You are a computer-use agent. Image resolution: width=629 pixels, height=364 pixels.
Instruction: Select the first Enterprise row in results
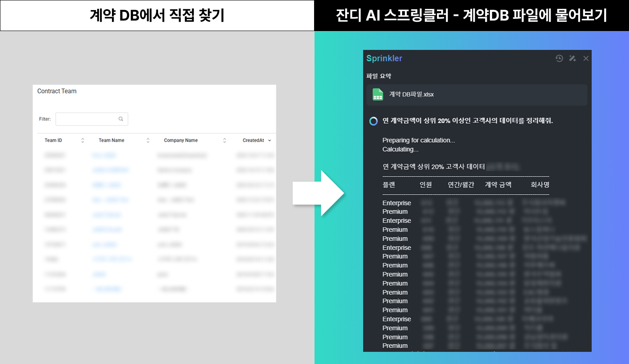pos(397,203)
